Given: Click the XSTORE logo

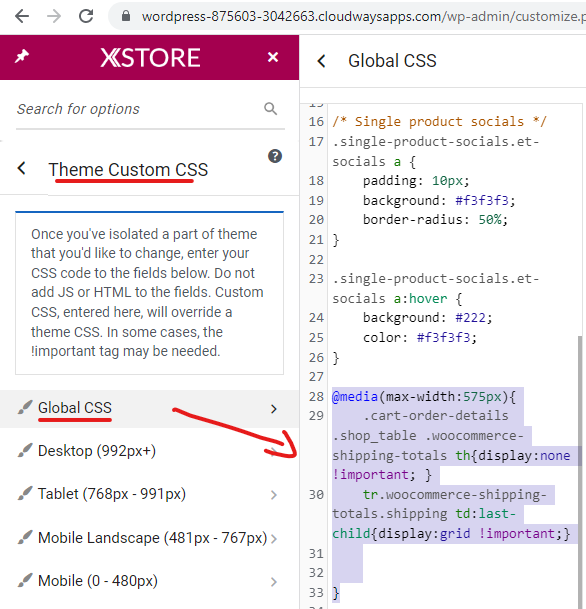Looking at the screenshot, I should (150, 58).
